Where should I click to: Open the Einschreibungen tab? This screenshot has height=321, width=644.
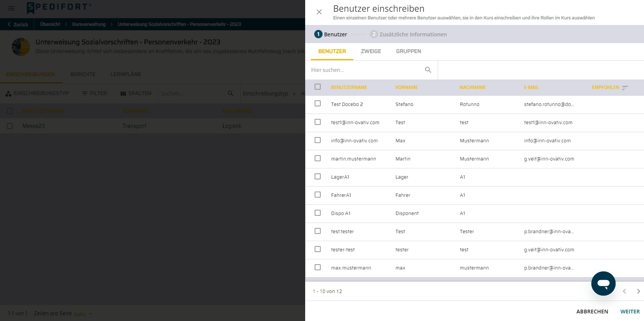(x=31, y=74)
